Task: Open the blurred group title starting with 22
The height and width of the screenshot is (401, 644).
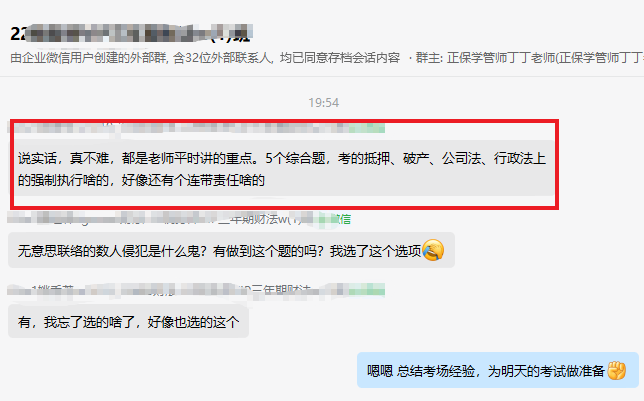Action: [131, 34]
